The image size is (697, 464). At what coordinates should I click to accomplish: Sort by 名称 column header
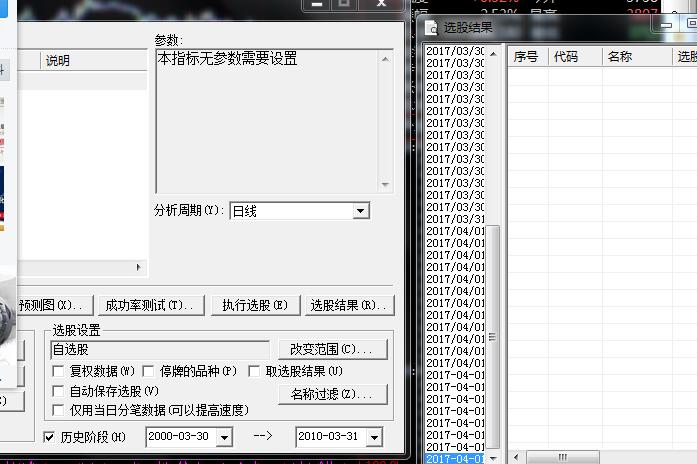[x=620, y=57]
